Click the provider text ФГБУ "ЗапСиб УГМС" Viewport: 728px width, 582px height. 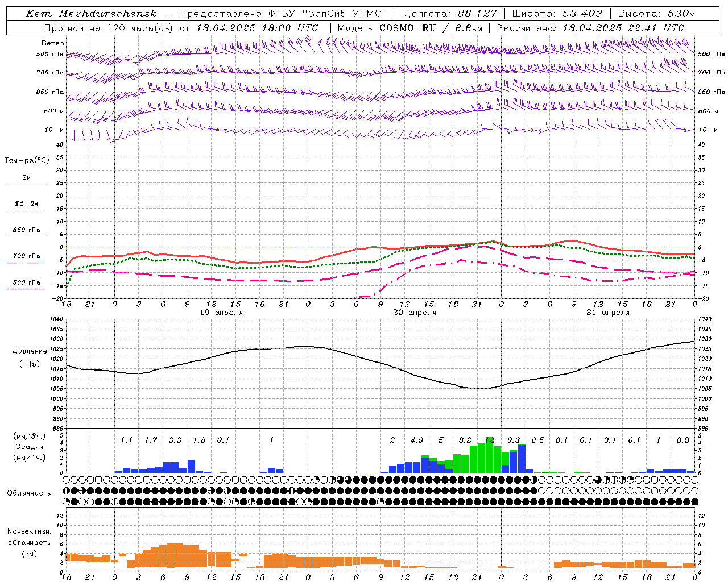tap(328, 14)
